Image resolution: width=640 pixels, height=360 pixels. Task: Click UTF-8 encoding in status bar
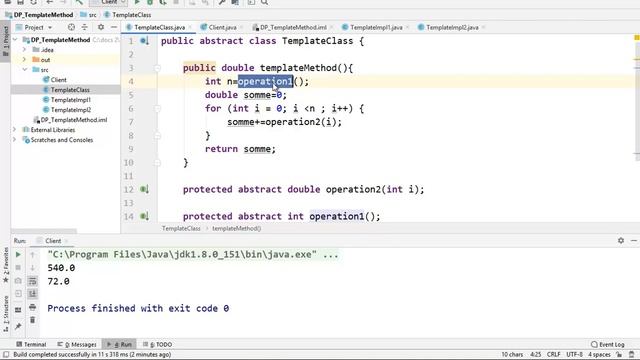click(574, 354)
